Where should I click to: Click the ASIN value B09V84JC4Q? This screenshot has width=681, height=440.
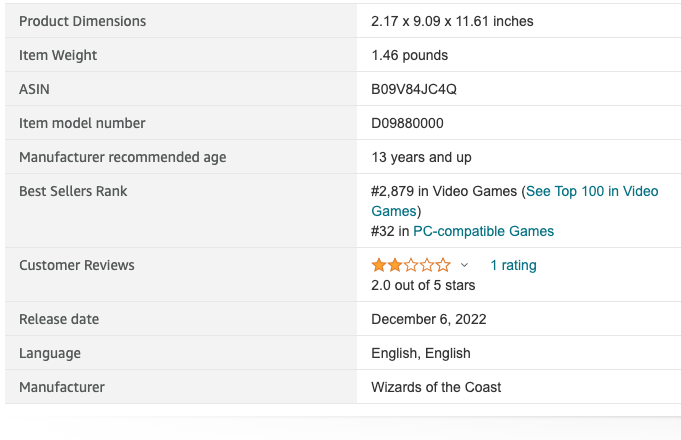414,89
